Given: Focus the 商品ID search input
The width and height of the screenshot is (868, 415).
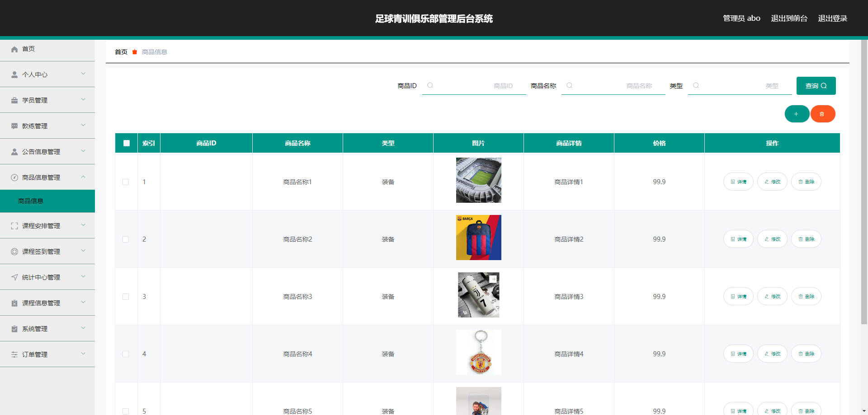Looking at the screenshot, I should click(474, 86).
